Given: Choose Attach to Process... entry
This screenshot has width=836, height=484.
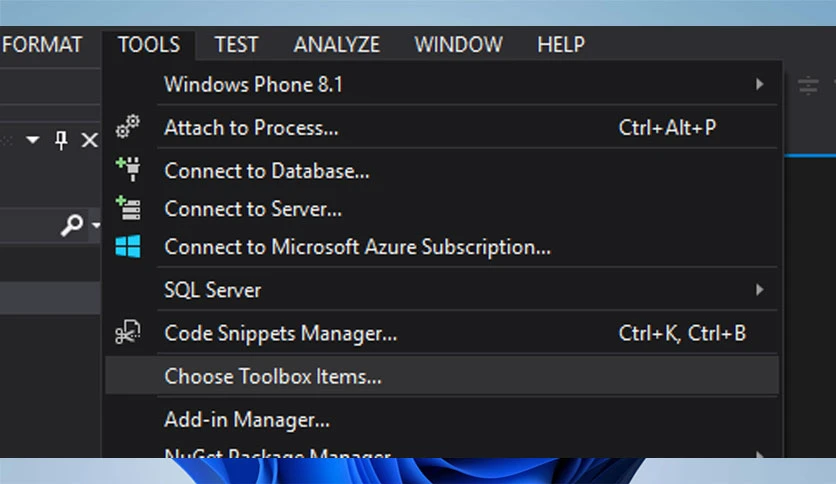Looking at the screenshot, I should coord(442,127).
